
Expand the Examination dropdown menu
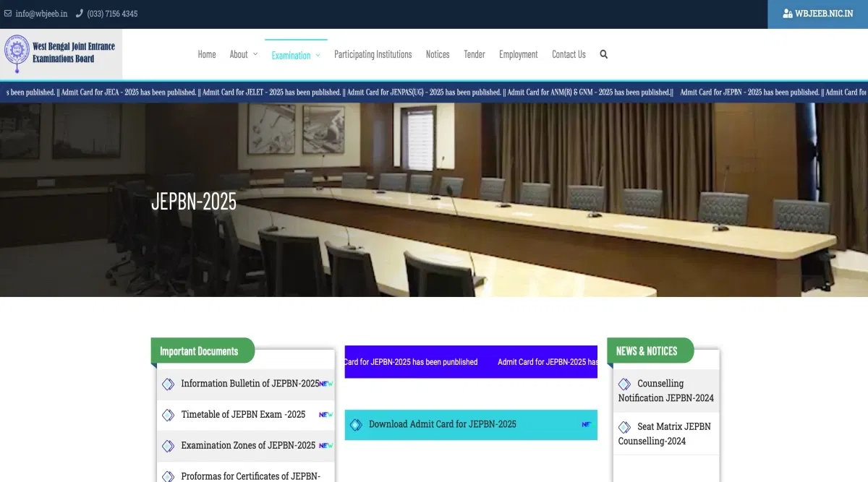pyautogui.click(x=295, y=55)
